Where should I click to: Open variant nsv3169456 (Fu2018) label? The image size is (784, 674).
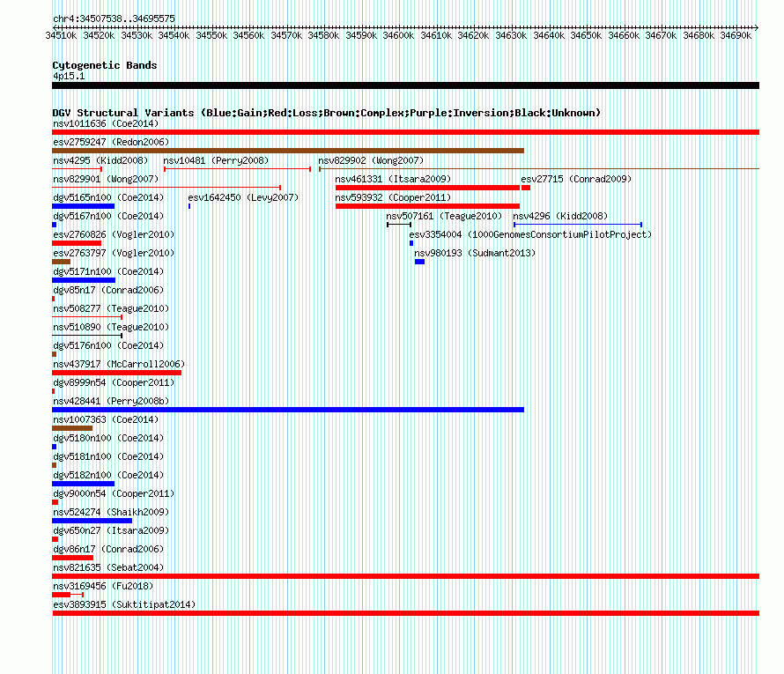coord(103,586)
